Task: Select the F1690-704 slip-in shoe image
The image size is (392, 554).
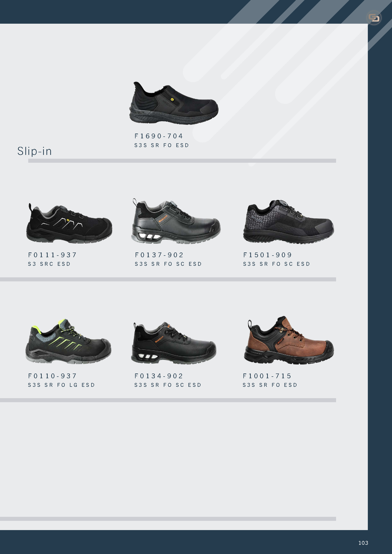Action: (174, 103)
